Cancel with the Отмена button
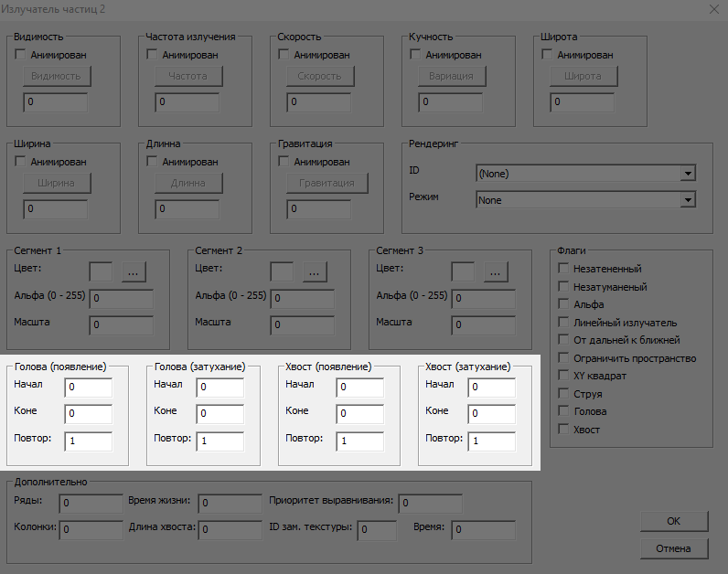728x574 pixels. [x=674, y=548]
